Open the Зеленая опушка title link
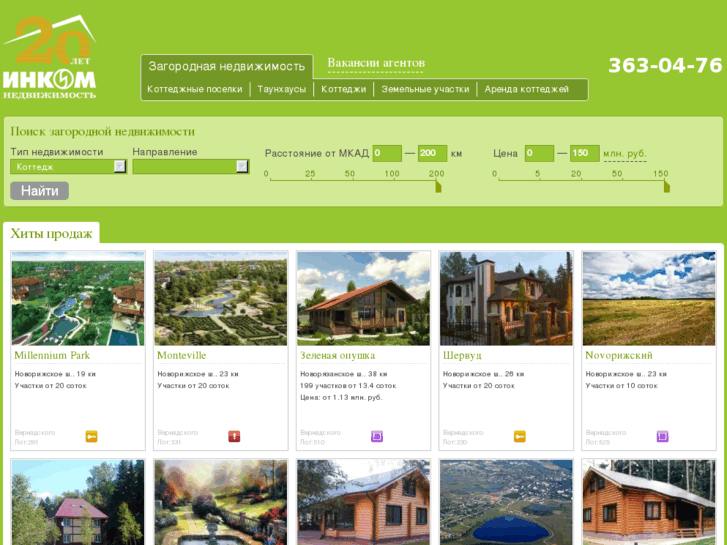 338,355
